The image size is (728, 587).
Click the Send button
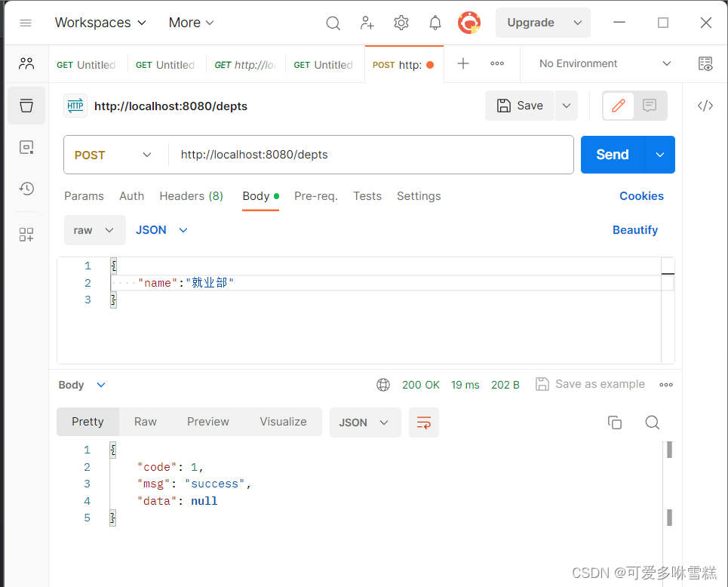tap(611, 154)
